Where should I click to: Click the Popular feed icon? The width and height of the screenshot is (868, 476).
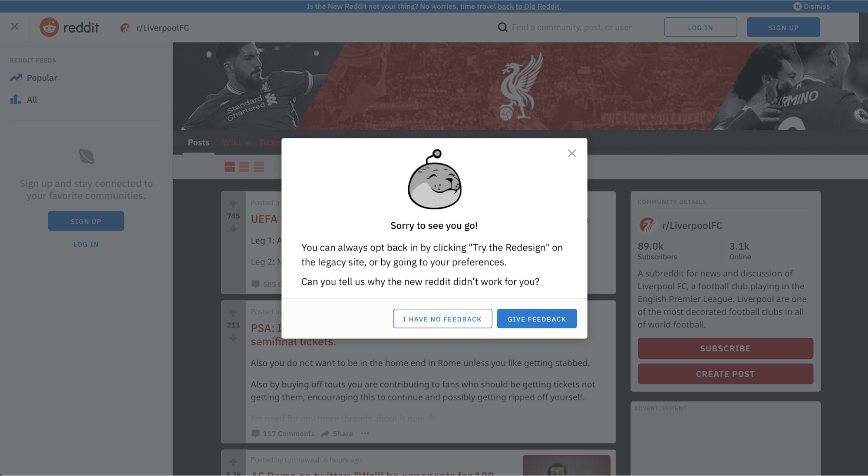click(x=16, y=77)
